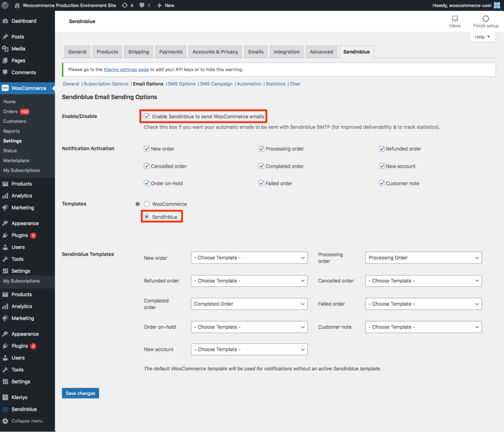This screenshot has height=432, width=504.
Task: Click the first Analytics bar chart icon
Action: (5, 196)
